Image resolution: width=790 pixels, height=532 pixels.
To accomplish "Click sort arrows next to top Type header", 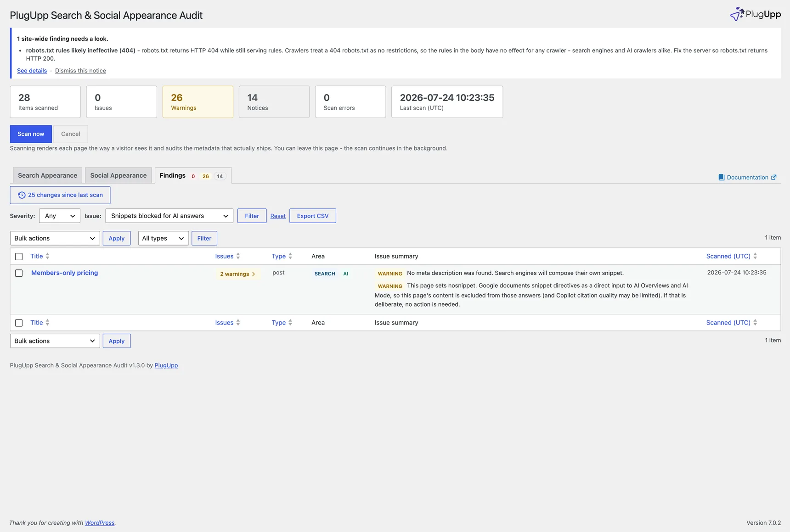I will pyautogui.click(x=290, y=256).
